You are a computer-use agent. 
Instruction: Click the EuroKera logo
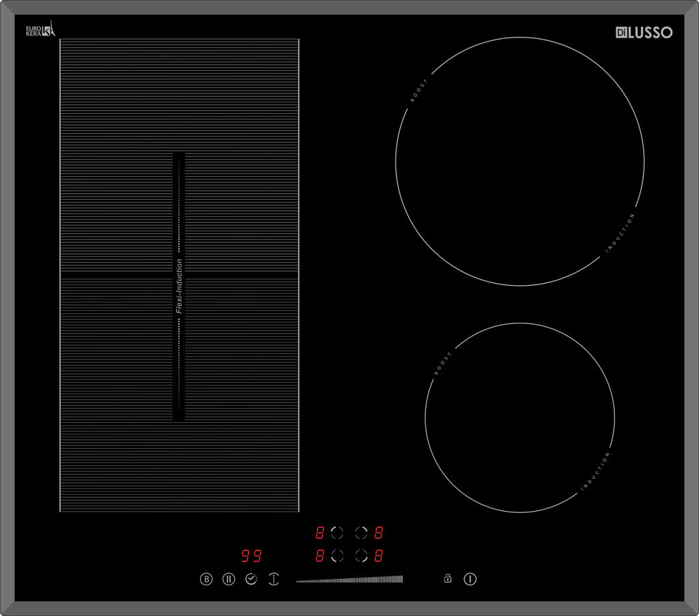click(x=40, y=30)
